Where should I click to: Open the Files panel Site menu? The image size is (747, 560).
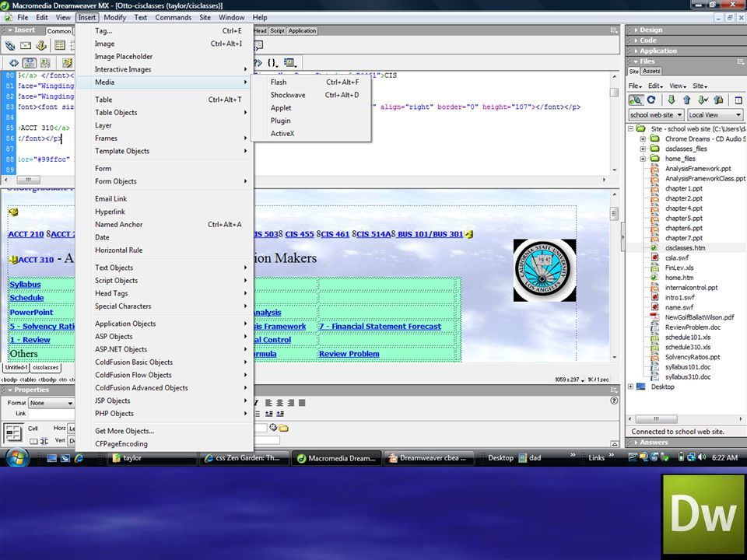[x=700, y=86]
